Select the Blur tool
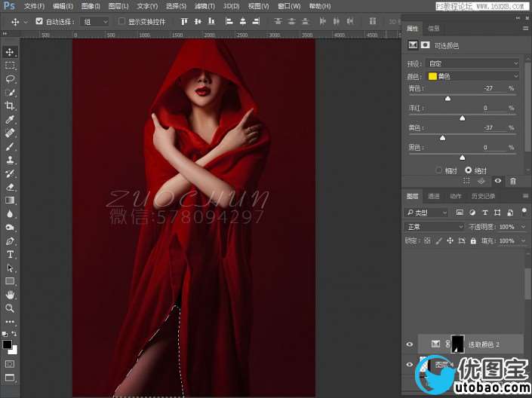532x398 pixels. 10,214
